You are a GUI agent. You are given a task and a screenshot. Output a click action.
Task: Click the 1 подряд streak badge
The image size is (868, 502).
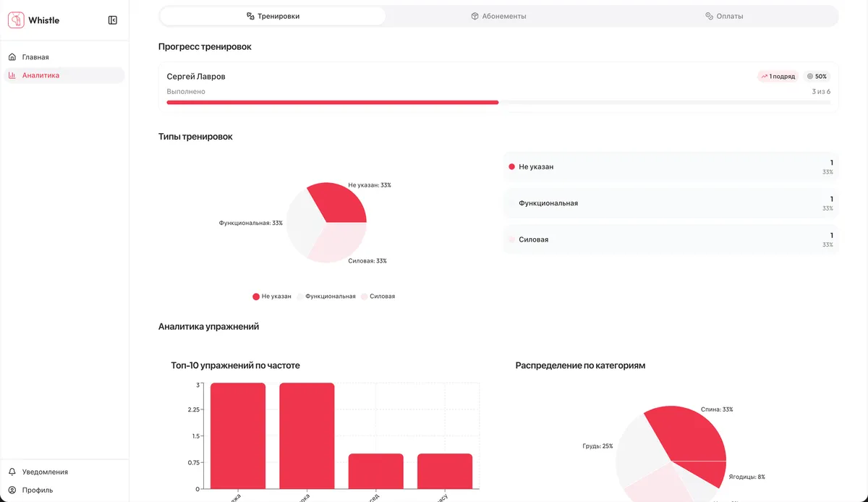pos(778,77)
